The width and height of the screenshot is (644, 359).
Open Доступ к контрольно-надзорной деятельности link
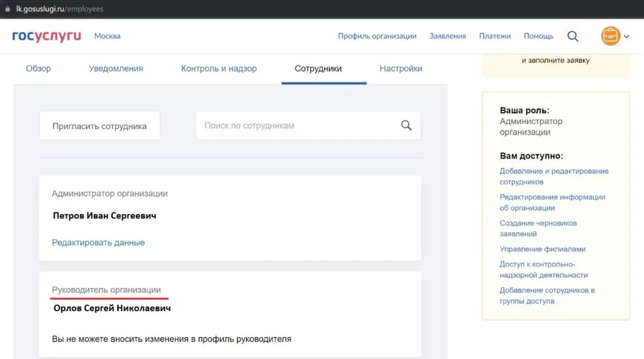point(543,270)
